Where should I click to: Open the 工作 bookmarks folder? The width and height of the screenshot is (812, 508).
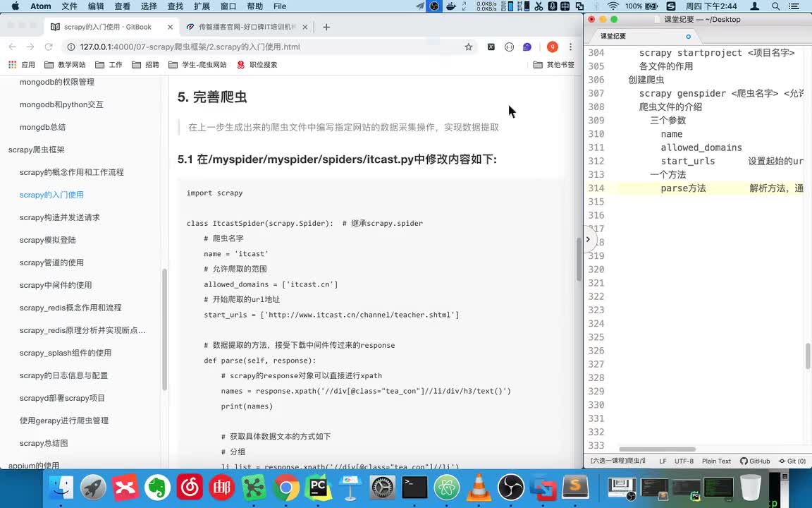point(109,65)
